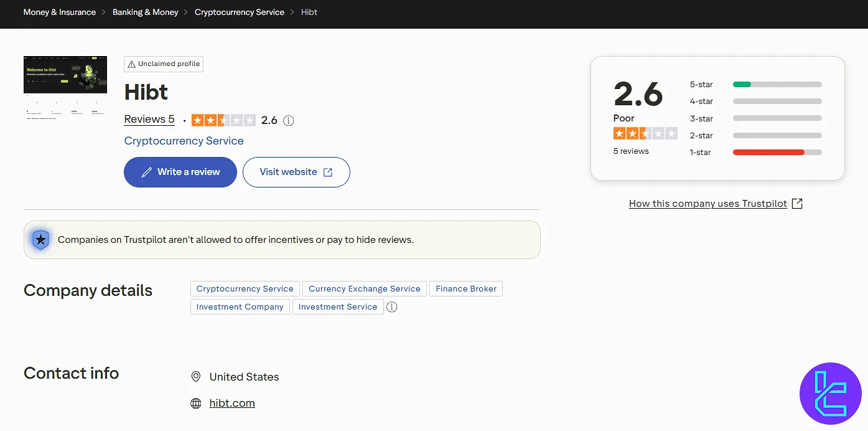This screenshot has width=868, height=431.
Task: Click the star rating under Poor
Action: coord(645,133)
